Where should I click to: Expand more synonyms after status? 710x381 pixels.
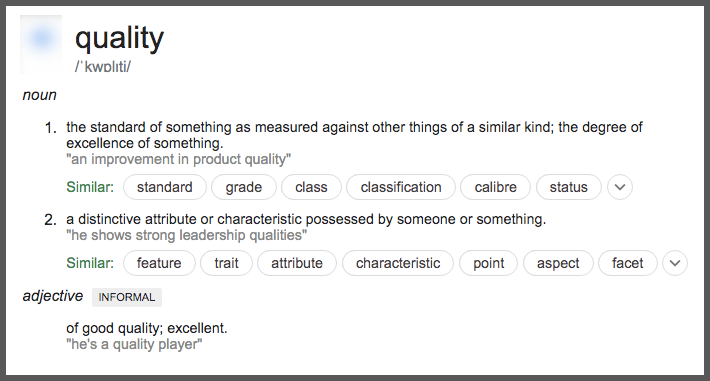620,187
